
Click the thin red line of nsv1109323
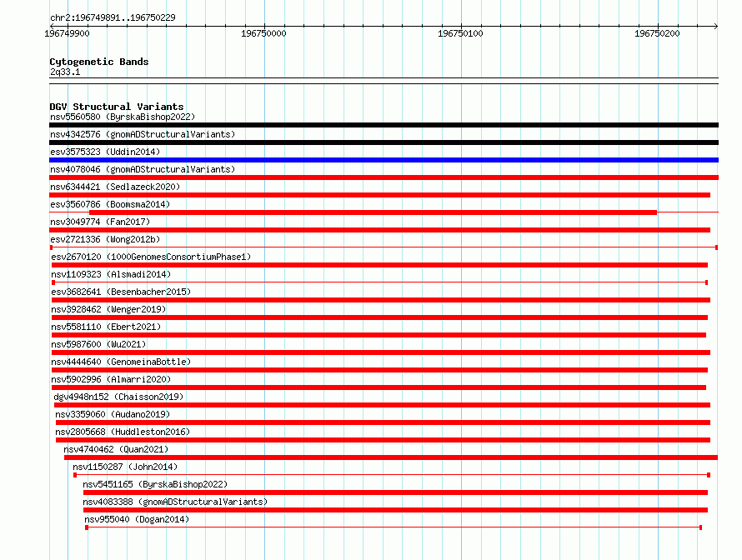(x=379, y=282)
